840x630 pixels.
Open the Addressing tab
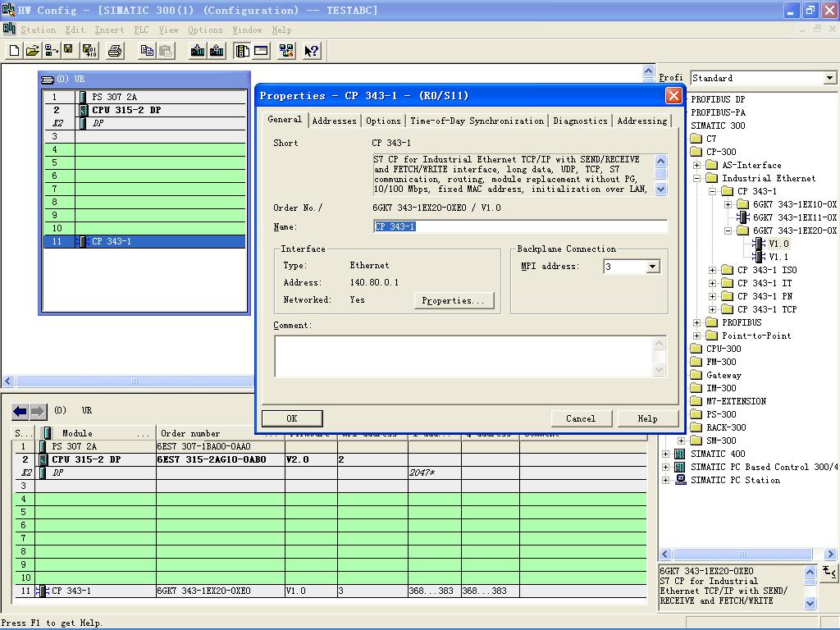pyautogui.click(x=641, y=121)
